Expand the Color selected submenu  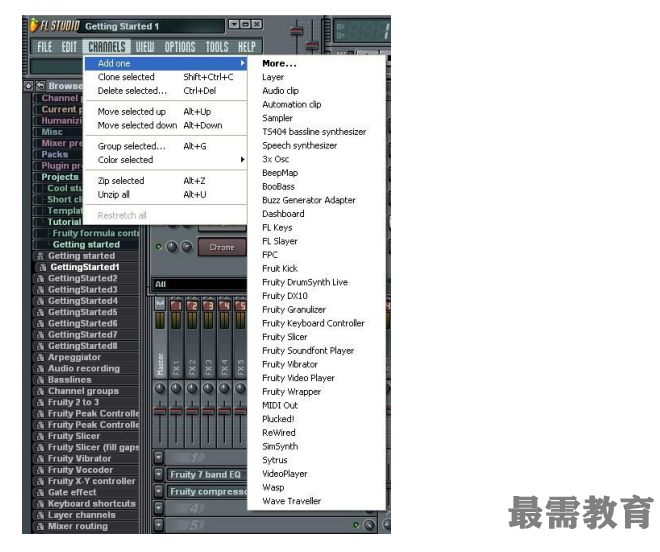pyautogui.click(x=166, y=160)
